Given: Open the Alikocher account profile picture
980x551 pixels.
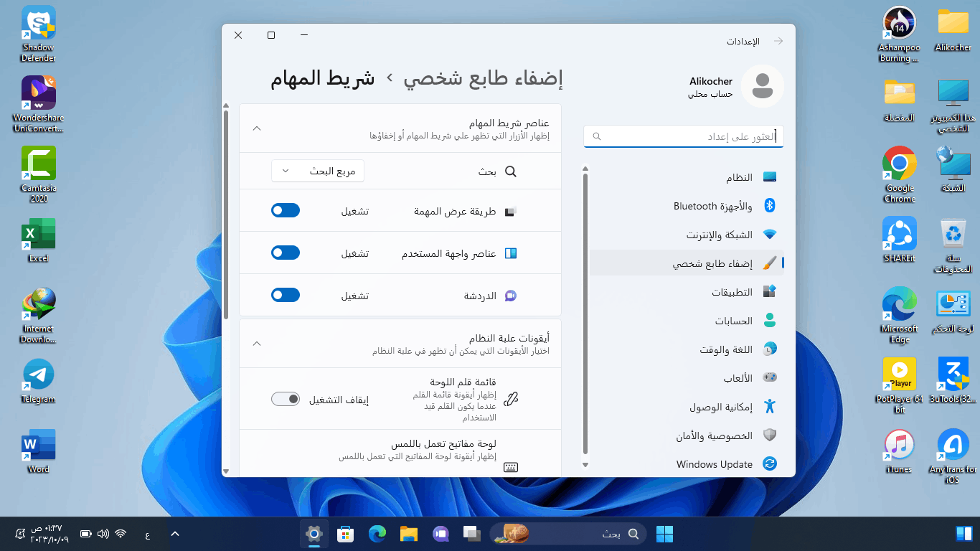Looking at the screenshot, I should click(763, 85).
